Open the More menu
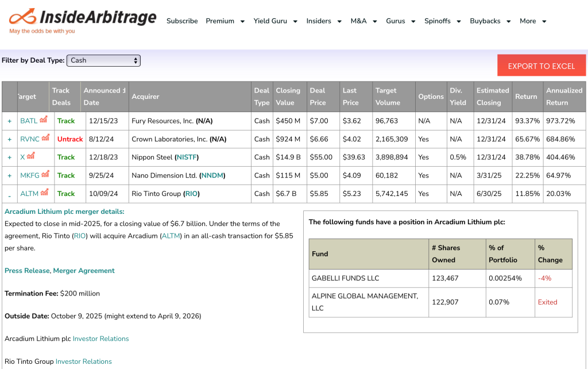This screenshot has width=588, height=369. (533, 21)
